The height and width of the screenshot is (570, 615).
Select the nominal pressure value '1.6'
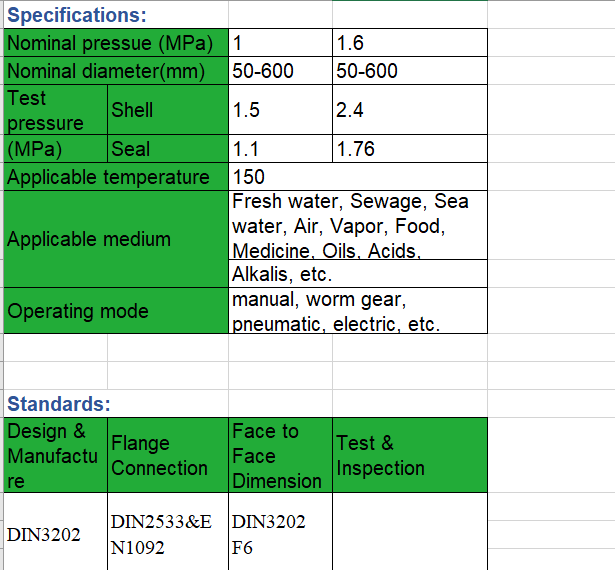tap(410, 43)
